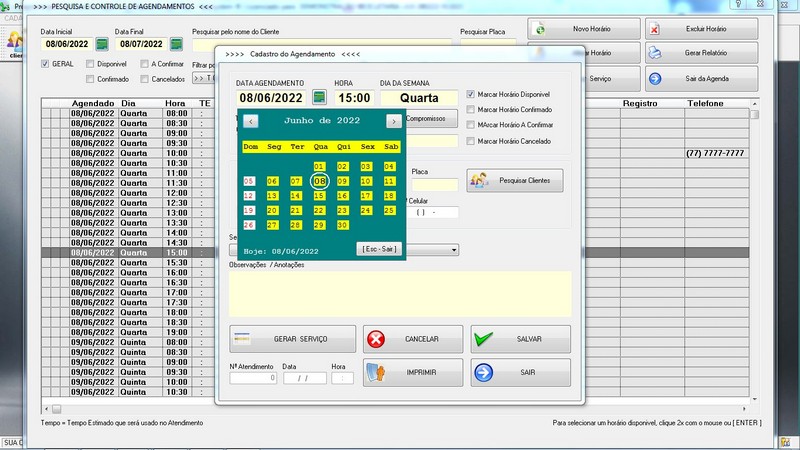Viewport: 800px width, 450px height.
Task: Click the blue arrow Sair icon
Action: click(x=483, y=372)
